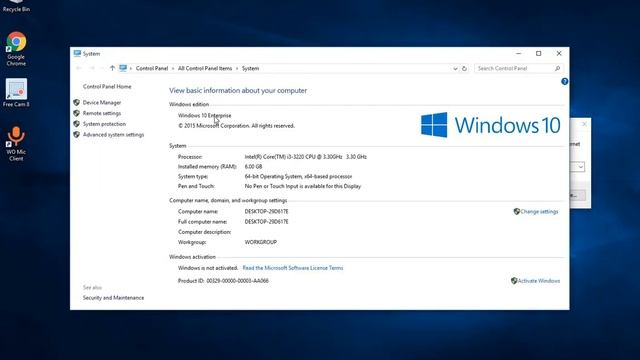Screen dimensions: 640x360
Task: Click the forward navigation arrow
Action: 92,68
